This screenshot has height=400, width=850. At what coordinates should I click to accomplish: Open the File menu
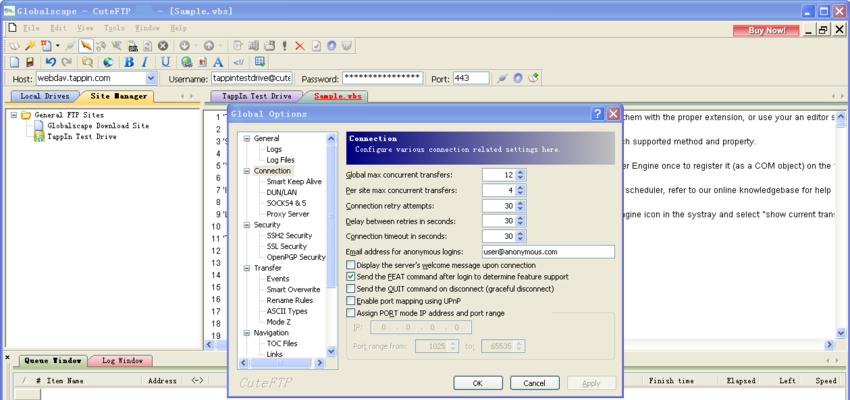[32, 28]
